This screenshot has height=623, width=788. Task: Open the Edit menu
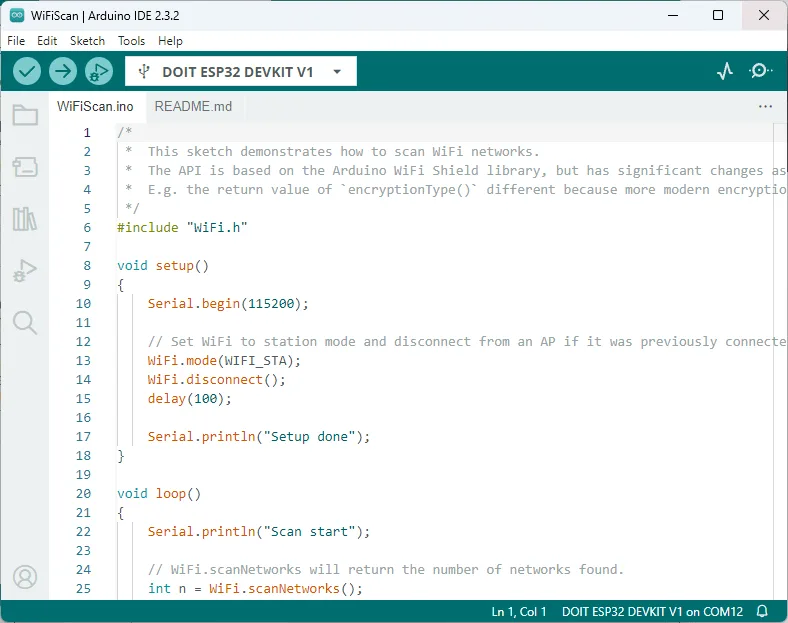click(47, 41)
